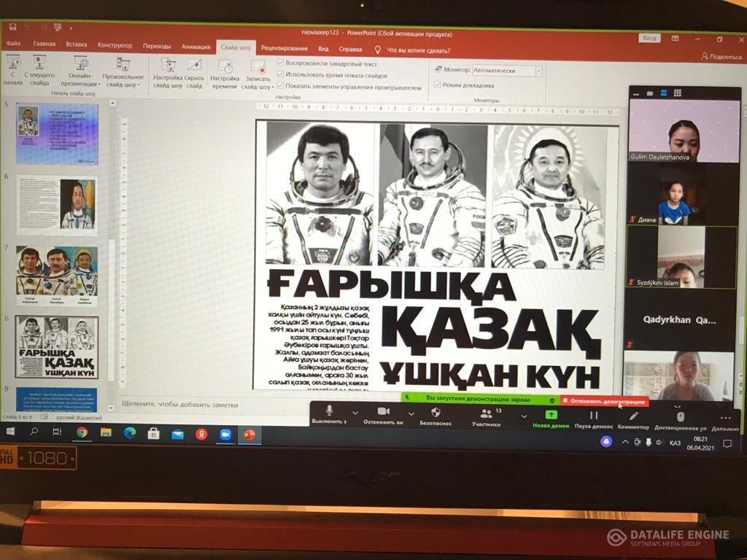Open the Zoom annotation pencil tool
This screenshot has height=560, width=747.
633,416
